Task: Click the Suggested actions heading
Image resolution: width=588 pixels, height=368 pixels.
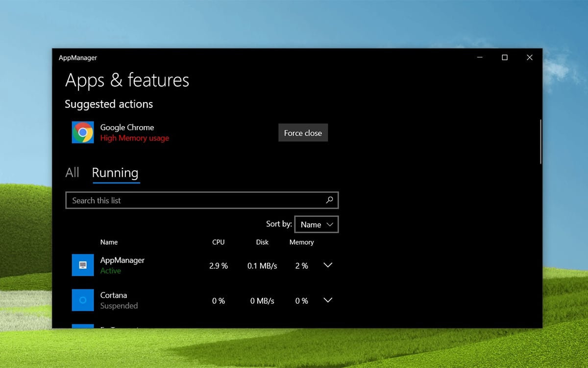Action: [109, 104]
